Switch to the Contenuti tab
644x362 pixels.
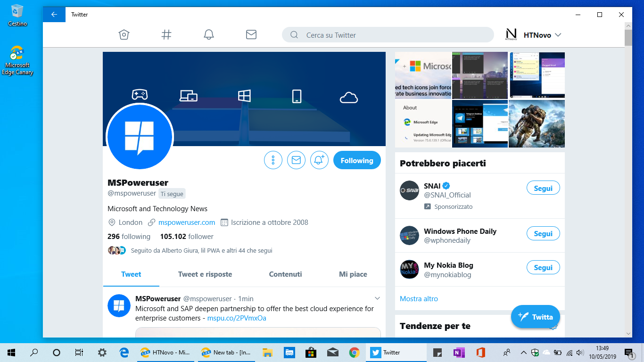(x=285, y=274)
